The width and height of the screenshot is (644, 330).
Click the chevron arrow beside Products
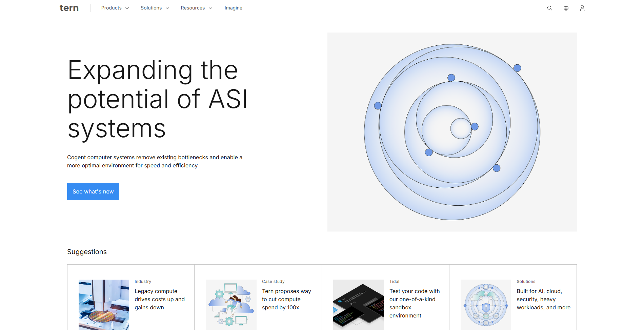pos(127,8)
